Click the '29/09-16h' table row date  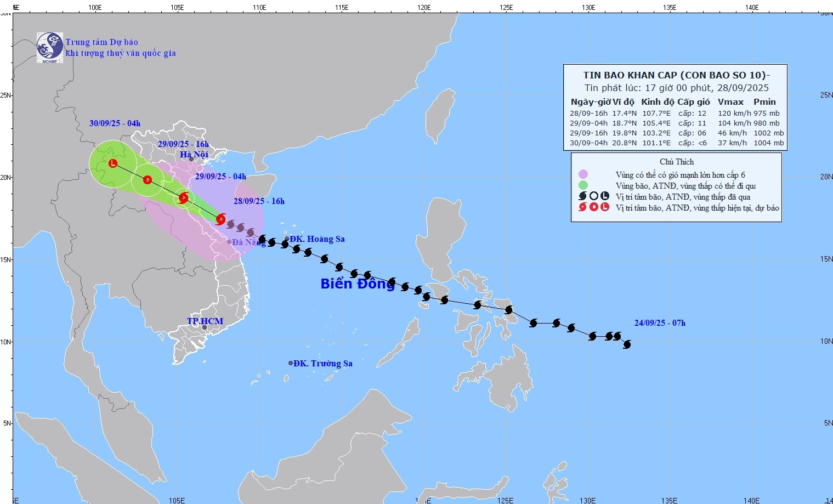click(x=588, y=133)
